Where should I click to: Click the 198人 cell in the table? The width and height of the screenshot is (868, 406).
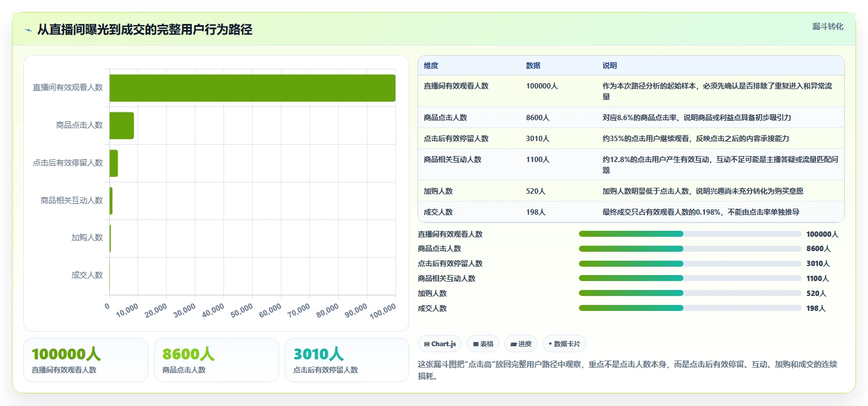click(536, 212)
